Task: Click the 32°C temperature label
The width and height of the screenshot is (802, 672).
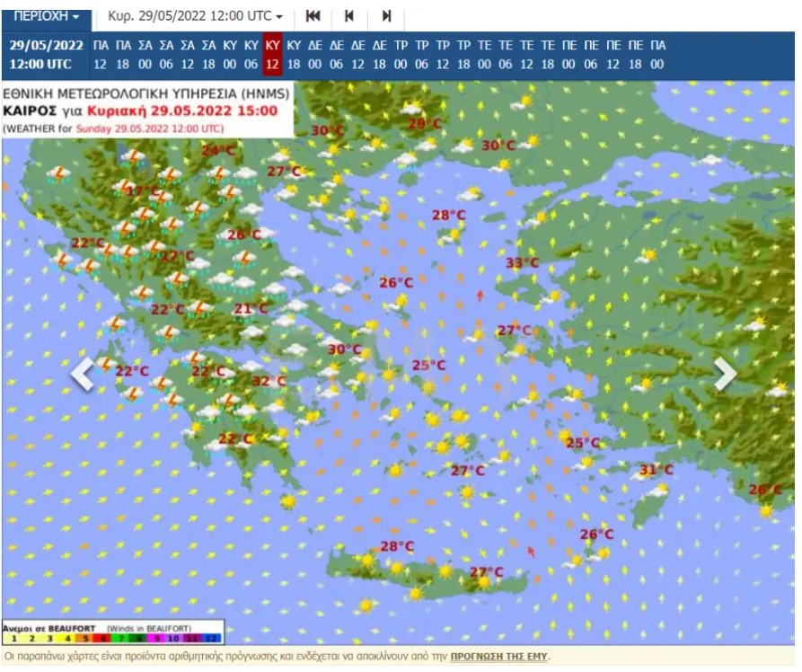Action: tap(269, 381)
